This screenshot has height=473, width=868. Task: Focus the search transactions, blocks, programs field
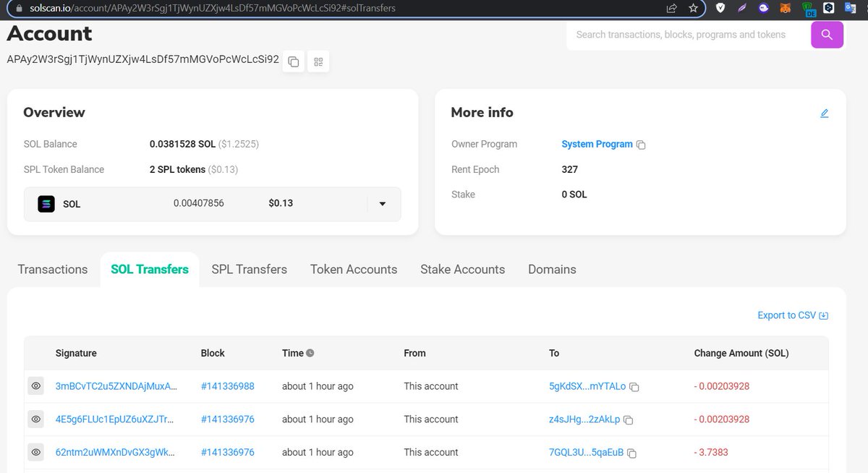(688, 34)
